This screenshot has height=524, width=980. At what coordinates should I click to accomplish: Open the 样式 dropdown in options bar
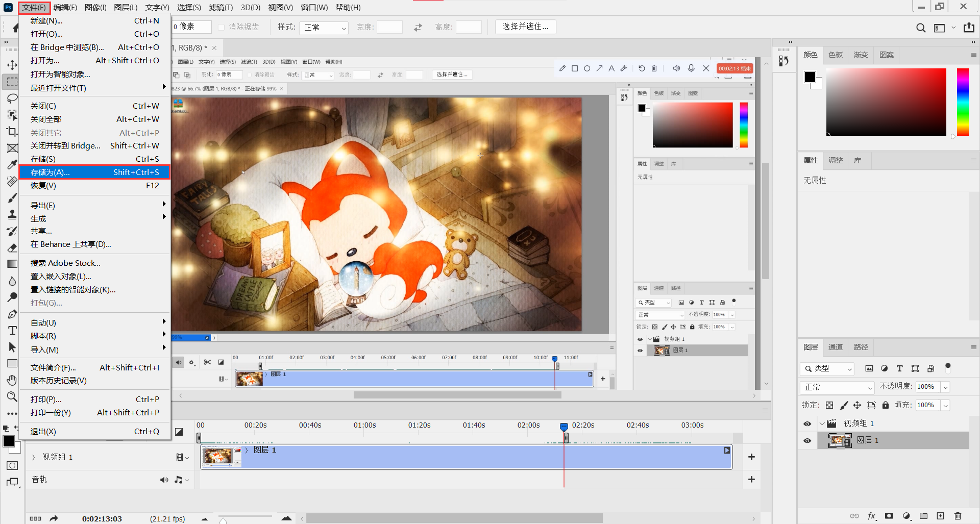[x=324, y=28]
